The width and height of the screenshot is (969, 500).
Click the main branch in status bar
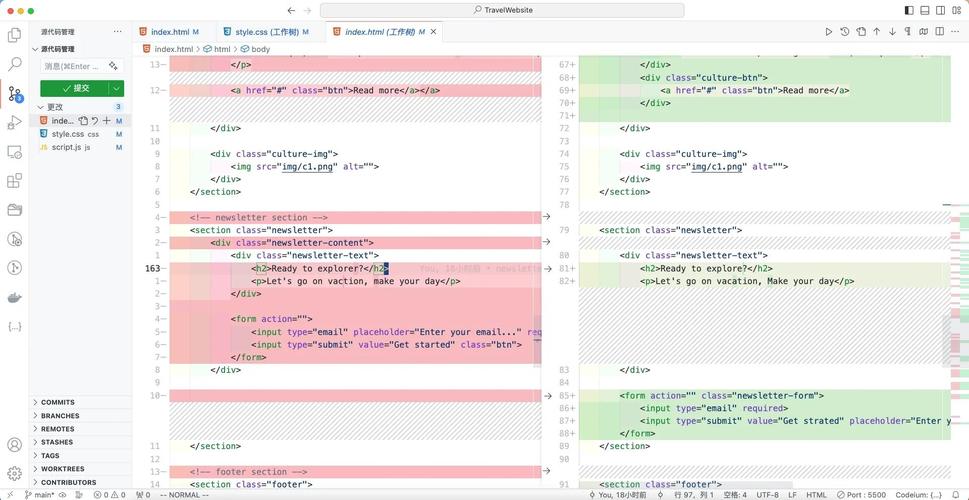(40, 494)
